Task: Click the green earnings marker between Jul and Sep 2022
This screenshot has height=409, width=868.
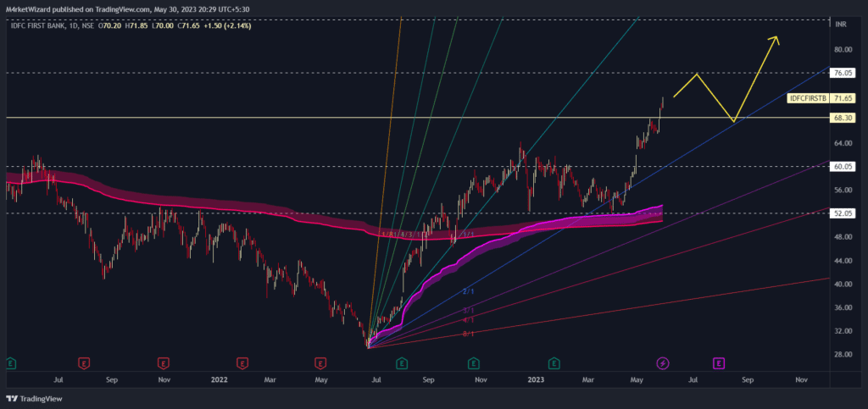Action: pyautogui.click(x=403, y=363)
